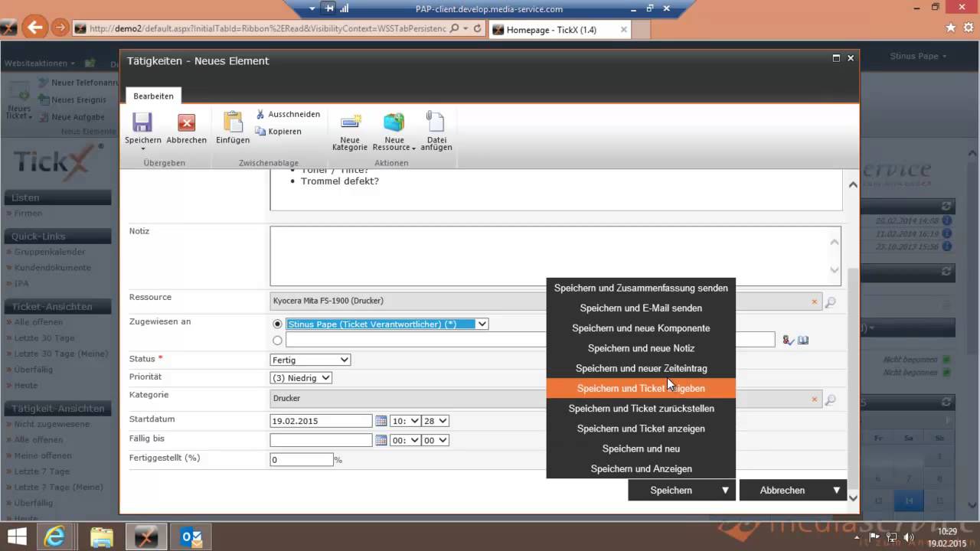
Task: Click the browser address bar
Action: [266, 28]
